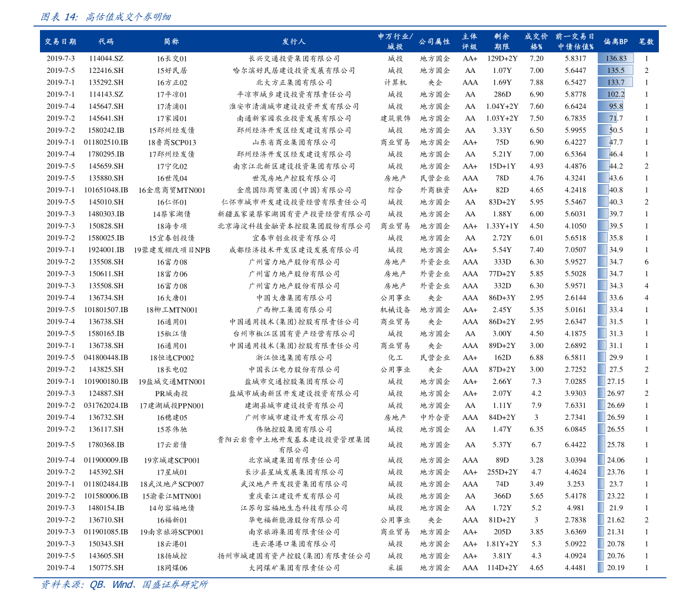This screenshot has height=602, width=700.
Task: Click deviation value 135.5
Action: pyautogui.click(x=615, y=71)
